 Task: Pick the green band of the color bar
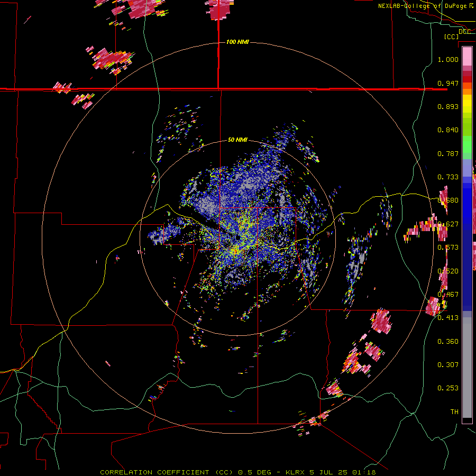coord(467,144)
